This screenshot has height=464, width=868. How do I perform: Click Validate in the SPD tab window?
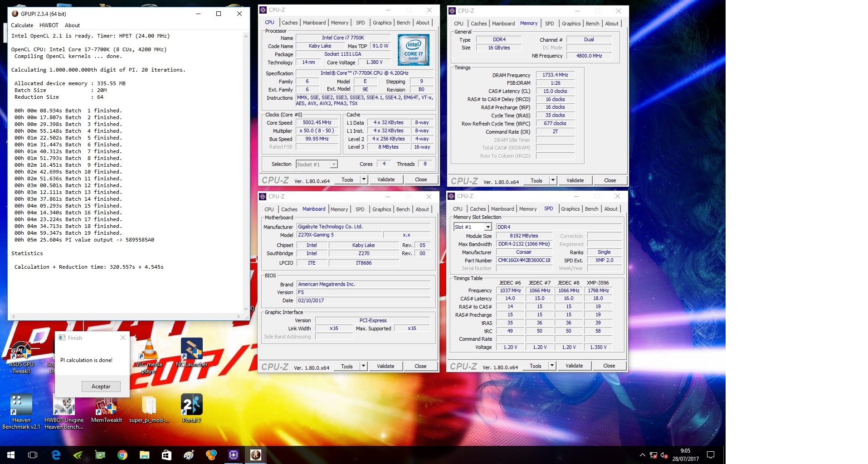[574, 366]
